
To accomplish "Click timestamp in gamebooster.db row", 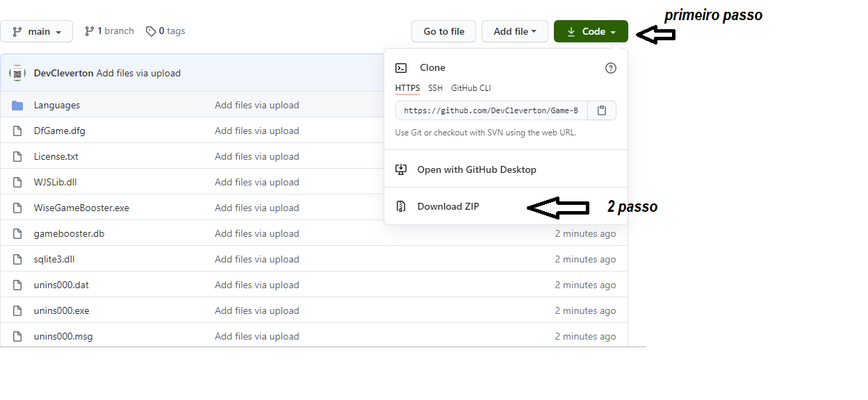I will (x=585, y=233).
